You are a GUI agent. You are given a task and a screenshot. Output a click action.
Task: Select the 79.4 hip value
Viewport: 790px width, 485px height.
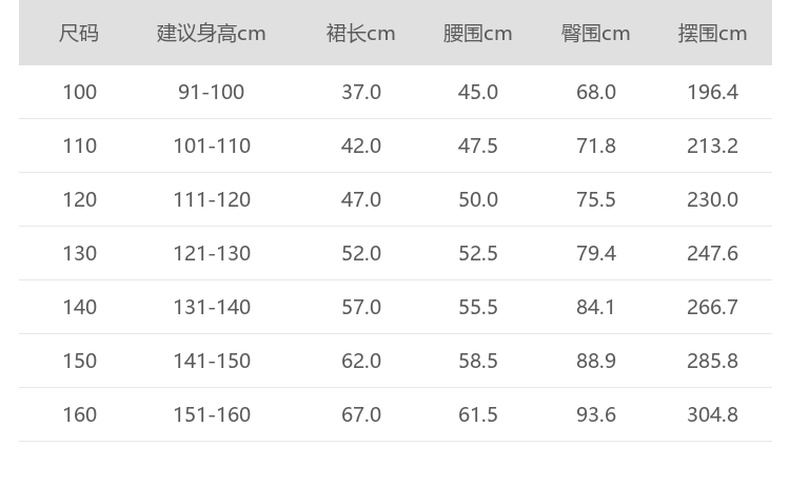click(x=596, y=253)
